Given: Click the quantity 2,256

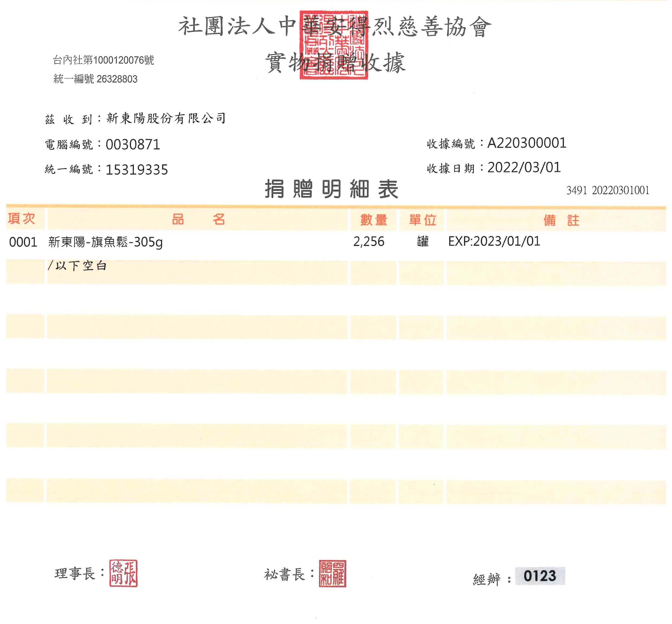Looking at the screenshot, I should 369,242.
